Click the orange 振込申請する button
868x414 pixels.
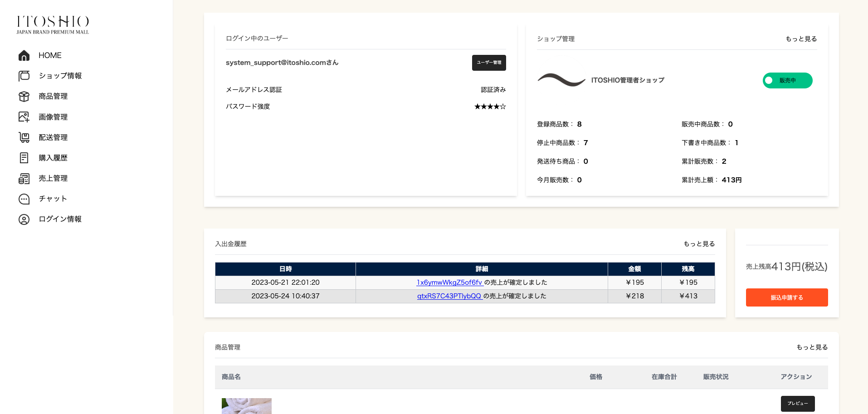[786, 297]
